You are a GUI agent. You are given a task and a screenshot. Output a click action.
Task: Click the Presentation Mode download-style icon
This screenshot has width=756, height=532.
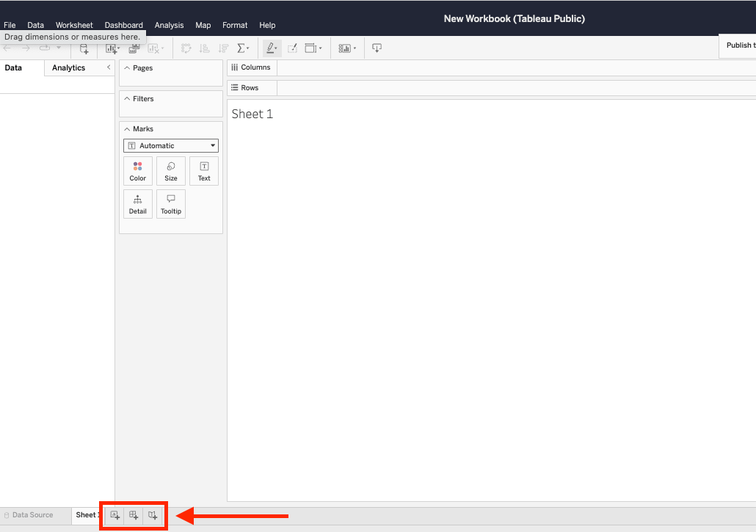point(377,48)
